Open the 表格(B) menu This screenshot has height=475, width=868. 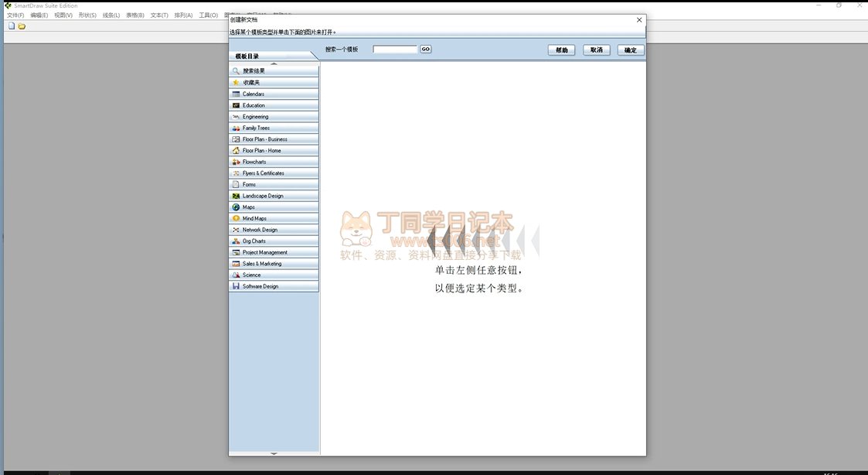tap(135, 15)
